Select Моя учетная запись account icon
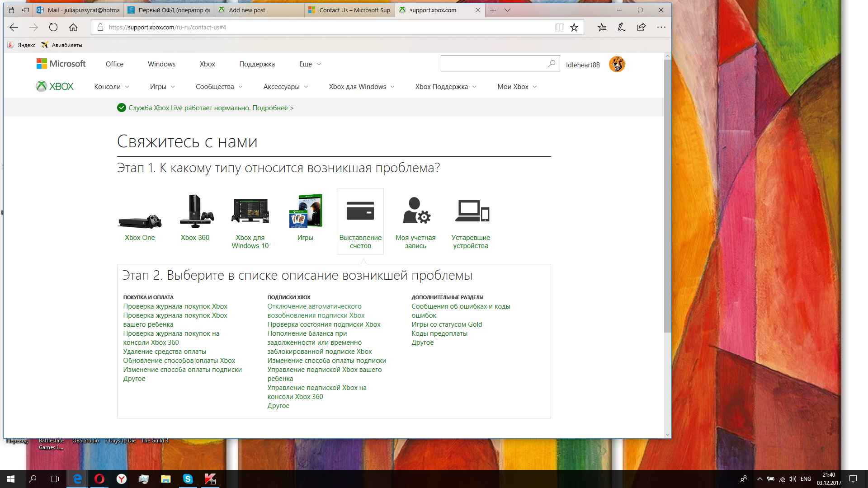The width and height of the screenshot is (868, 488). [416, 211]
